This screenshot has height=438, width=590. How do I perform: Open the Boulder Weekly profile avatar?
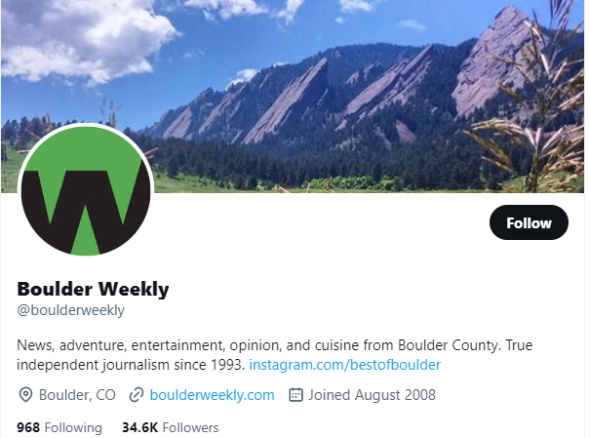tap(85, 190)
